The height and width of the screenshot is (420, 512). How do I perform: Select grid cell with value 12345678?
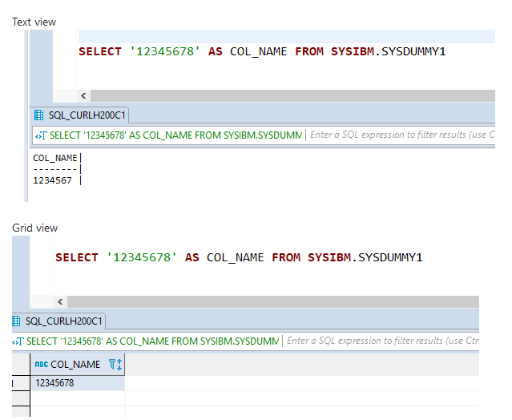[78, 383]
